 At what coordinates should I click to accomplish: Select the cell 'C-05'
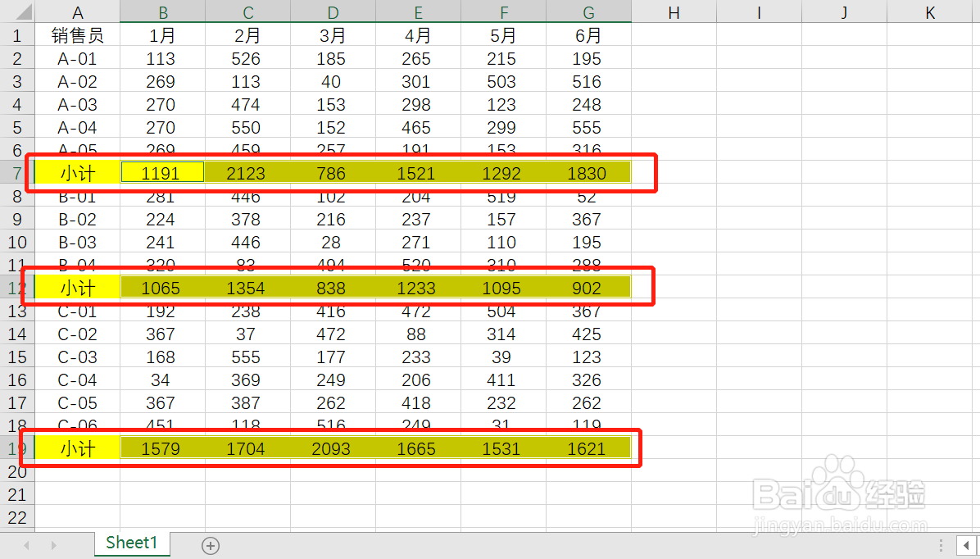click(x=78, y=402)
